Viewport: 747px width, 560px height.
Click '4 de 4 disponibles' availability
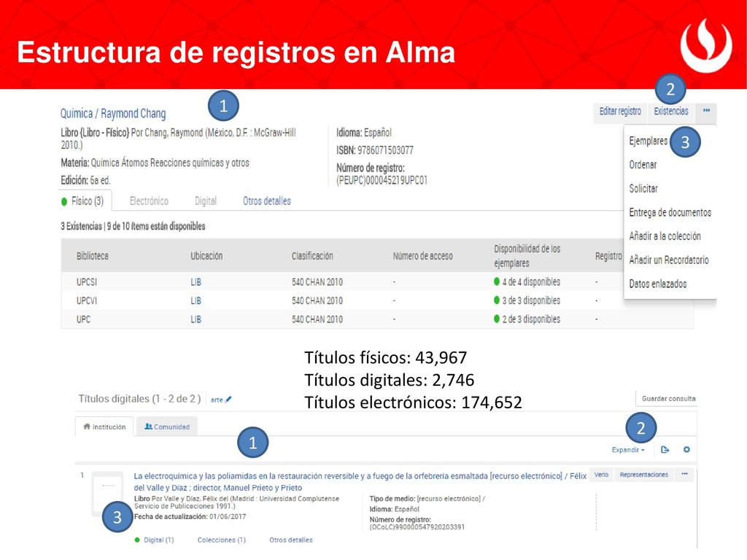point(527,282)
